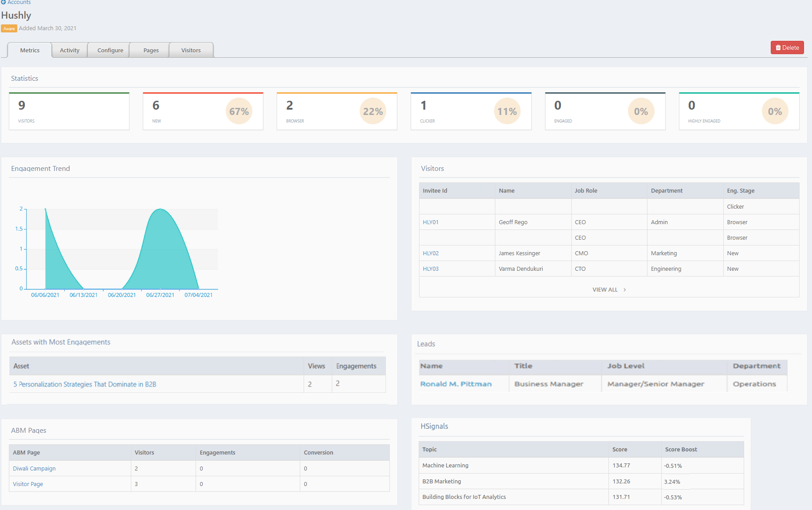Click the 06/27/2021 chart peak point
Viewport: 812px width, 510px height.
[x=161, y=209]
